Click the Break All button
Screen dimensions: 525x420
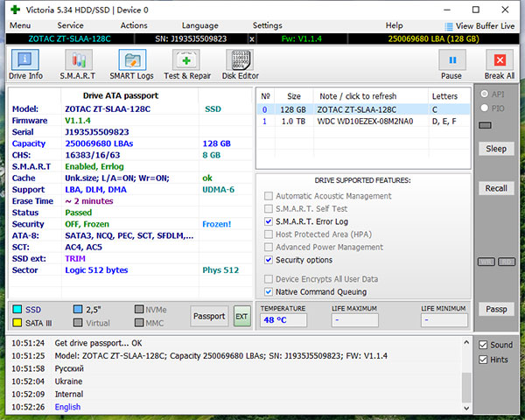(x=500, y=65)
